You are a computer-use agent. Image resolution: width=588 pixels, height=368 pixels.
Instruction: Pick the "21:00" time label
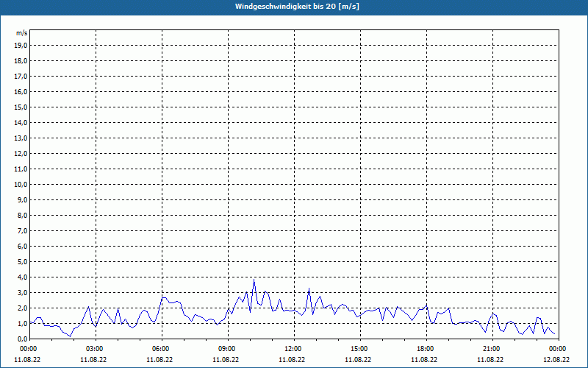click(x=492, y=349)
